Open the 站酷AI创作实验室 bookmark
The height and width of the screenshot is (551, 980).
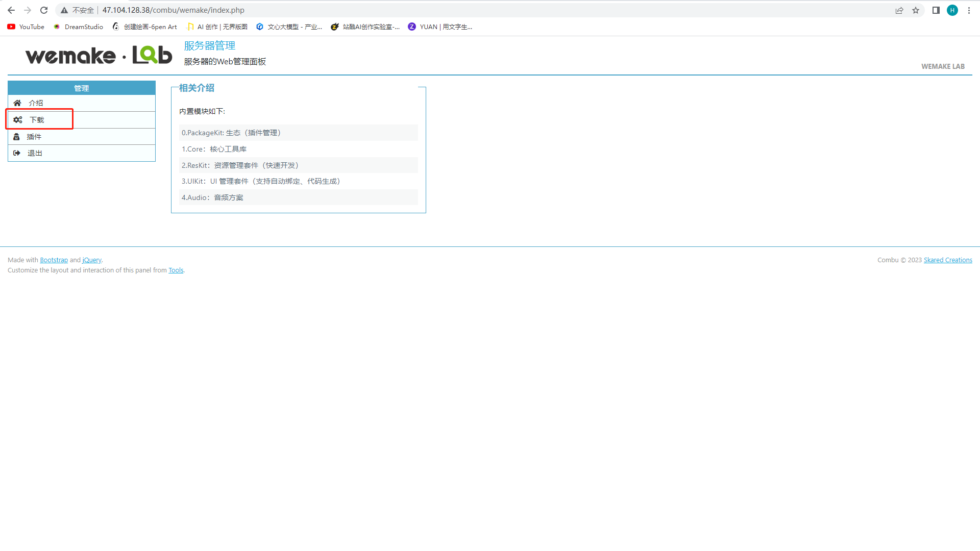[365, 27]
